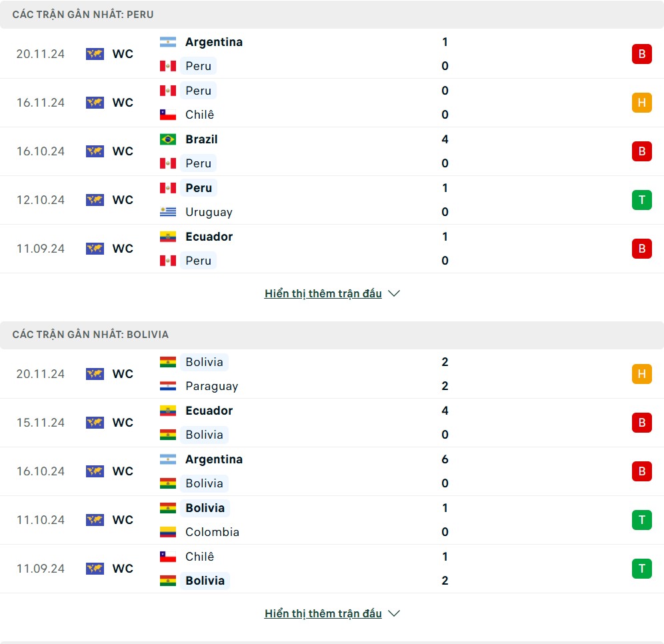Click orange H badge for Bolivia-Paraguay match
Image resolution: width=664 pixels, height=644 pixels.
point(641,374)
